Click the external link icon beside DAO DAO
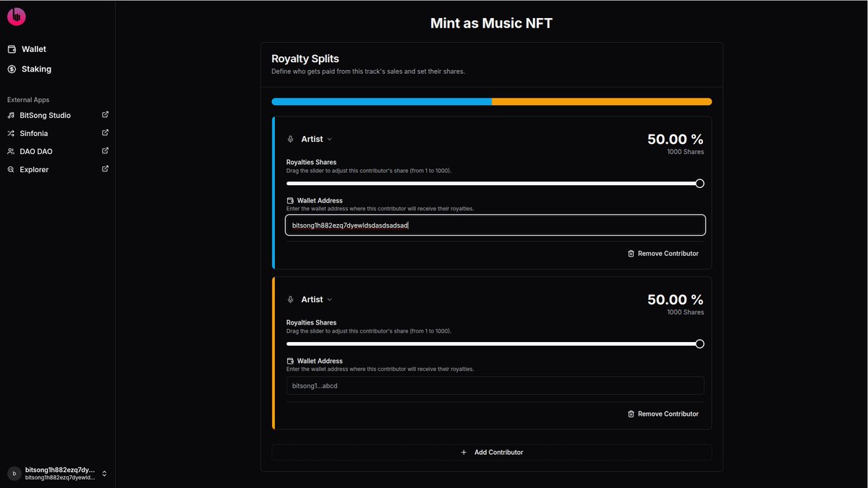This screenshot has height=488, width=868. pyautogui.click(x=105, y=151)
